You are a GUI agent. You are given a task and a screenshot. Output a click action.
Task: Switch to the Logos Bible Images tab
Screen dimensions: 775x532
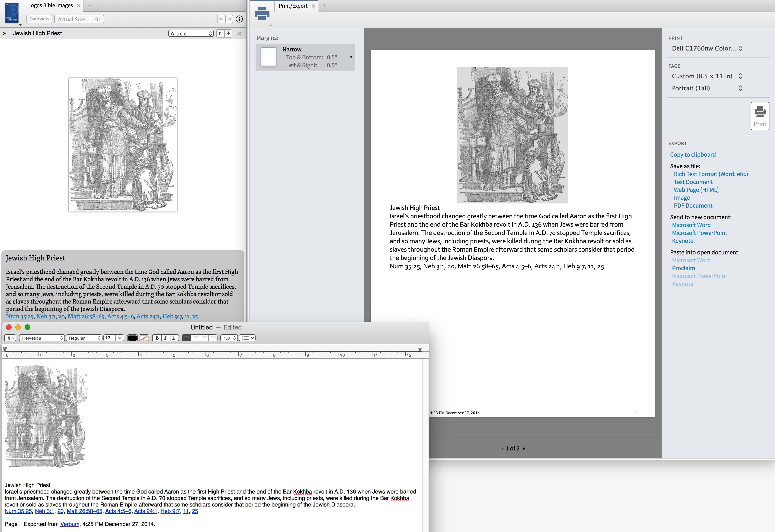[x=50, y=5]
